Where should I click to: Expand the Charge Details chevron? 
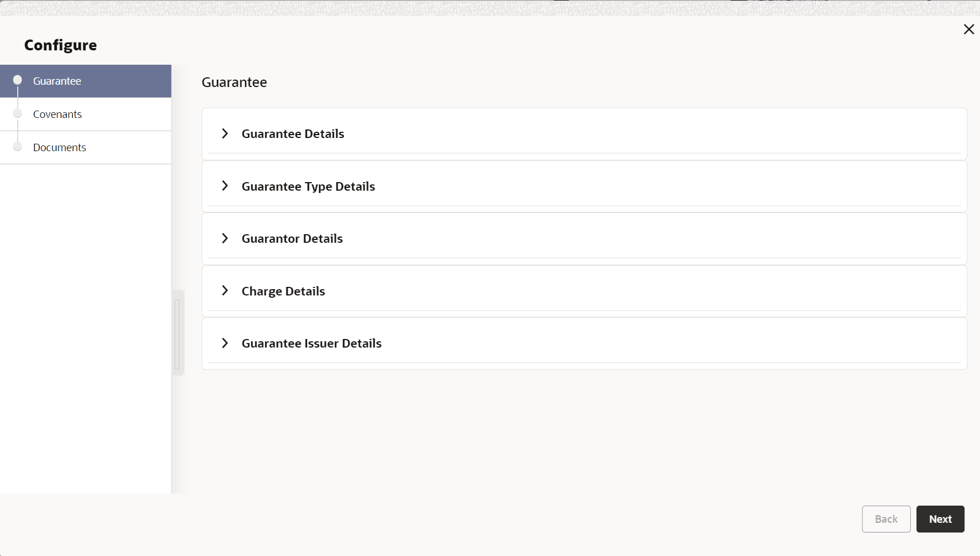click(225, 290)
